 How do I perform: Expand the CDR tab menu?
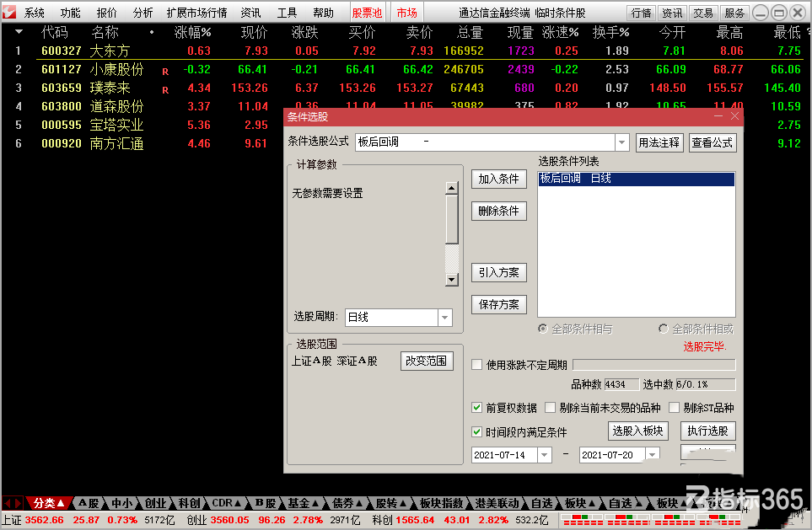point(238,503)
